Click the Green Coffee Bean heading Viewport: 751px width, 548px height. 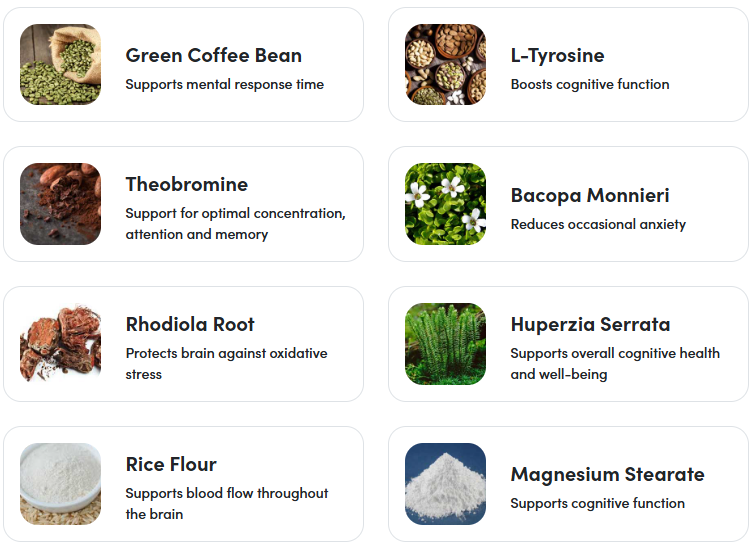tap(214, 56)
